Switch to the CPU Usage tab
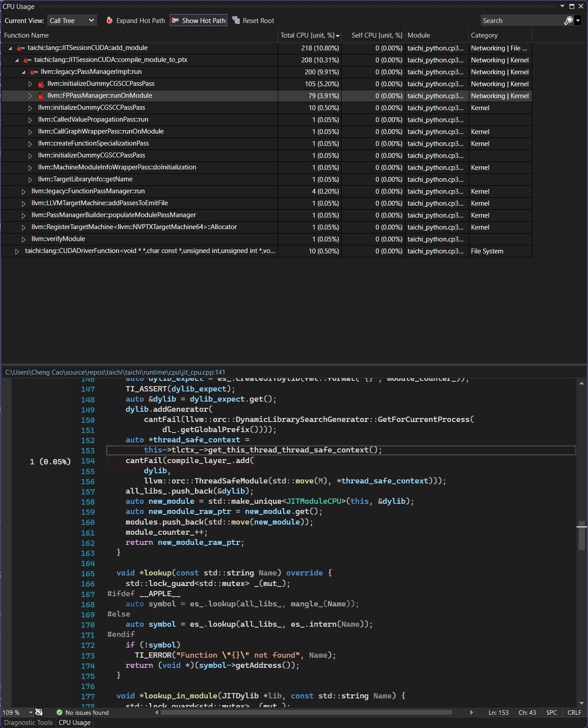The height and width of the screenshot is (728, 588). point(75,722)
